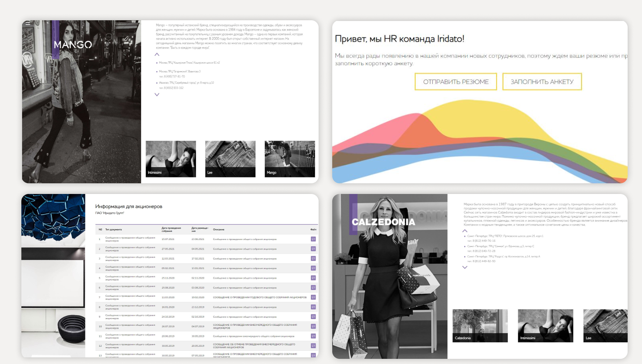Click the file icon in row 8 dated 16.01.2020
642x364 pixels.
(313, 307)
